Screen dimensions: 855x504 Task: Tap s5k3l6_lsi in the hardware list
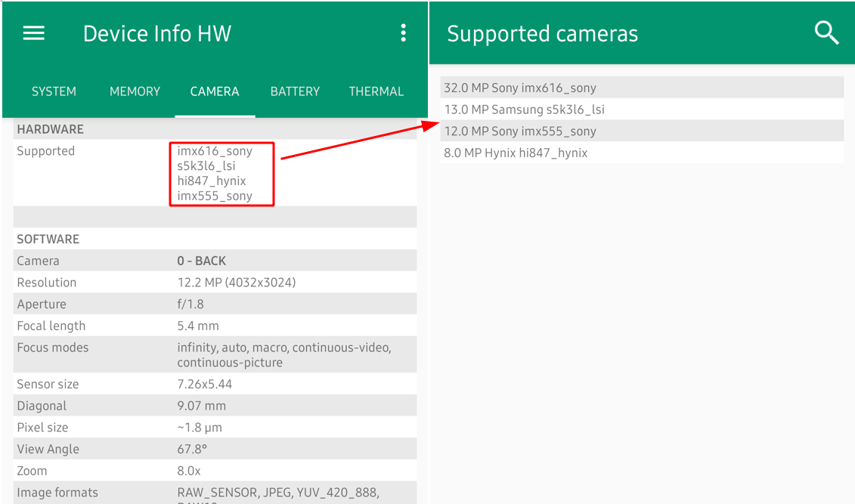tap(206, 166)
